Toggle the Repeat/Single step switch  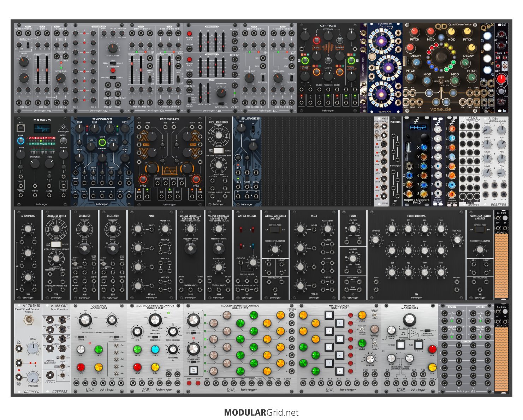[113, 63]
